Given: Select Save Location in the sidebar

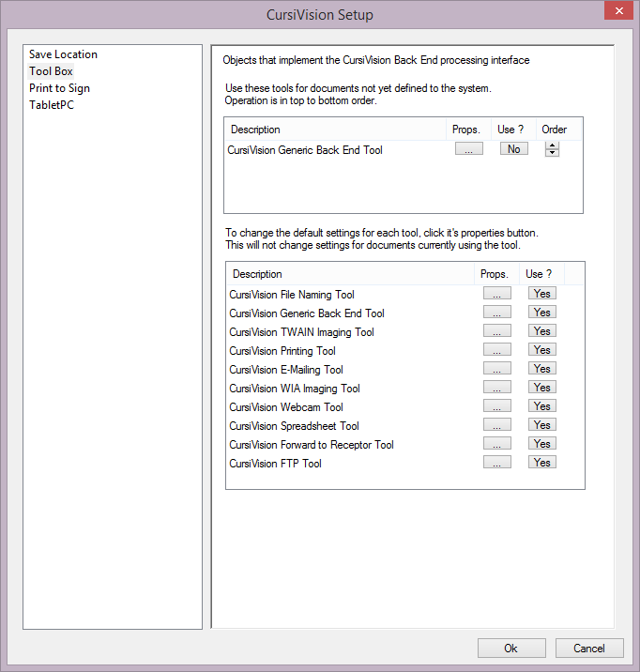Looking at the screenshot, I should [63, 54].
